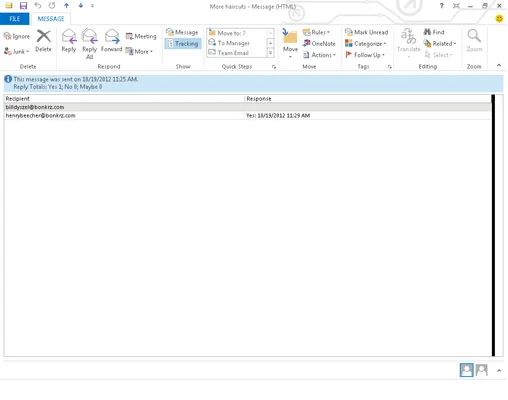Click the Meeting reply button
508x400 pixels.
pyautogui.click(x=141, y=36)
